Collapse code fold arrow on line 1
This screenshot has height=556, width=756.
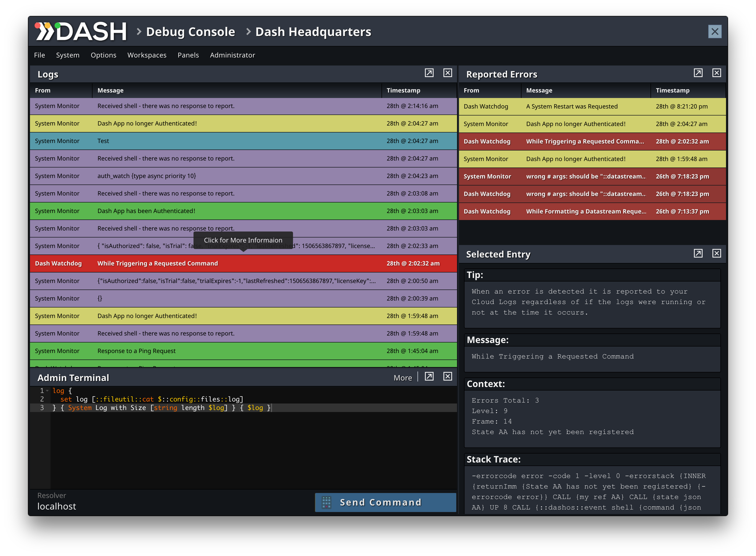point(47,391)
